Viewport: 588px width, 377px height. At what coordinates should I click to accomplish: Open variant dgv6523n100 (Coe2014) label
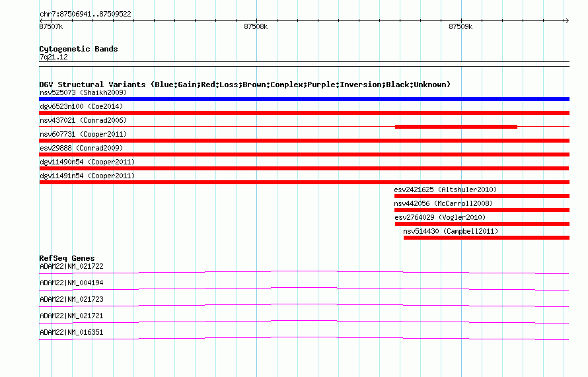click(81, 106)
